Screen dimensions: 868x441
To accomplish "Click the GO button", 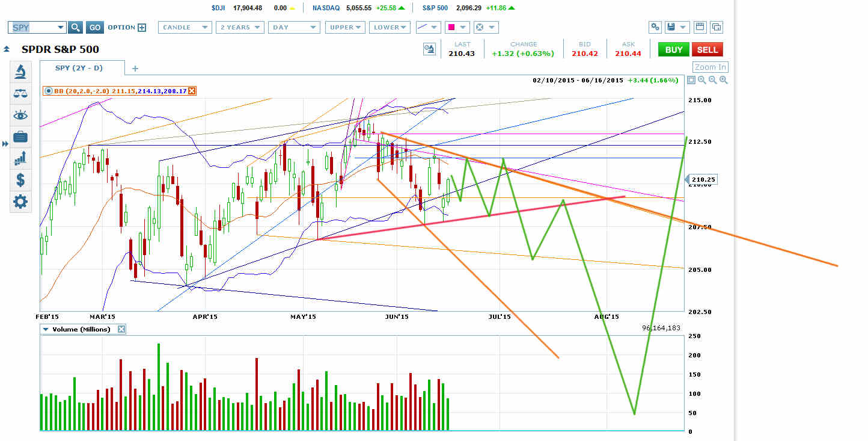I will point(94,27).
